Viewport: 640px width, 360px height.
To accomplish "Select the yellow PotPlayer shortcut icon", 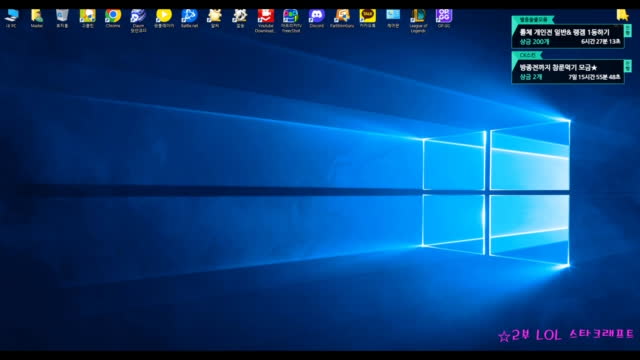I will point(164,18).
